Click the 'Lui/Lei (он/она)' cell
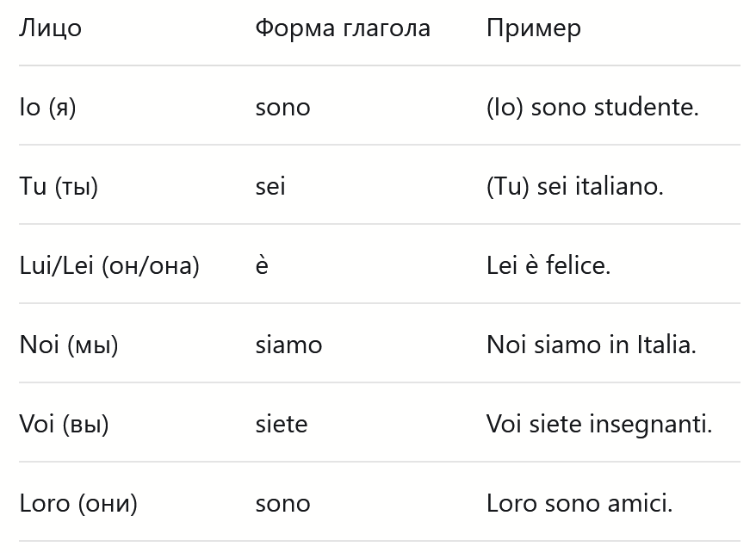The height and width of the screenshot is (553, 756). point(109,266)
